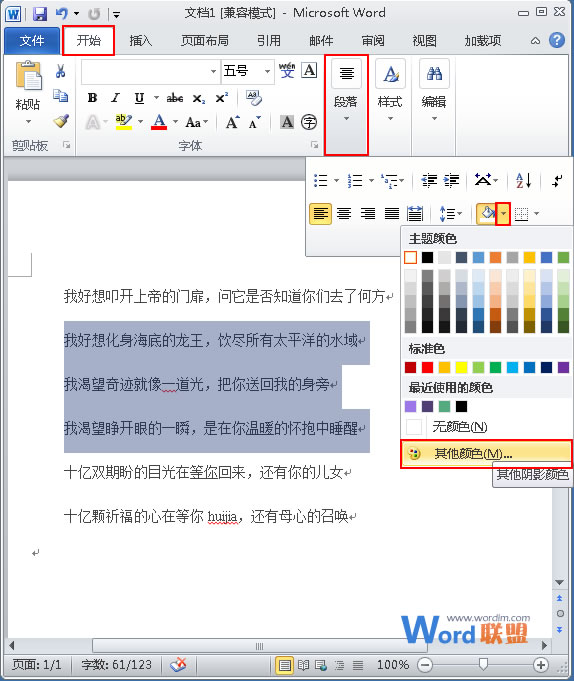574x681 pixels.
Task: Open the 编辑 Editing group button
Action: [434, 104]
